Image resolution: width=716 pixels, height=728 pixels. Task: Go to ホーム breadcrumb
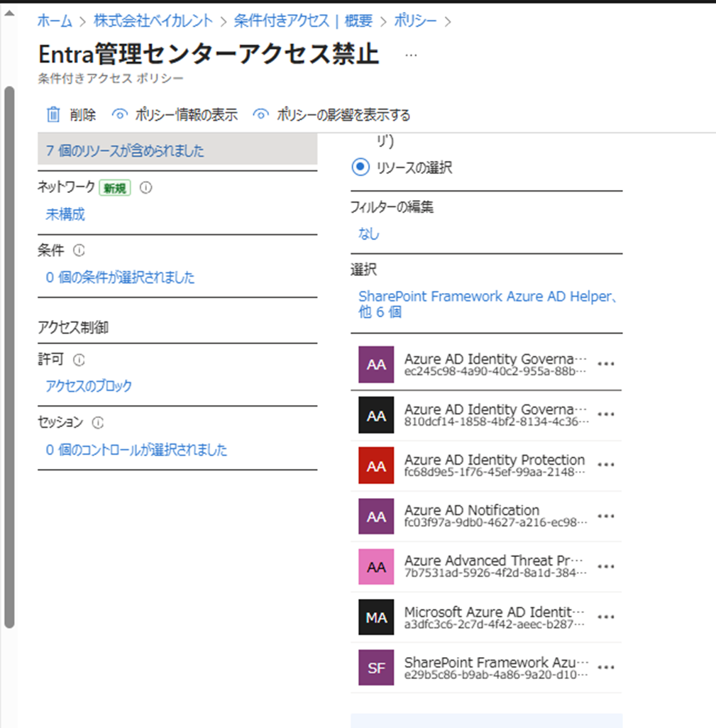(55, 21)
